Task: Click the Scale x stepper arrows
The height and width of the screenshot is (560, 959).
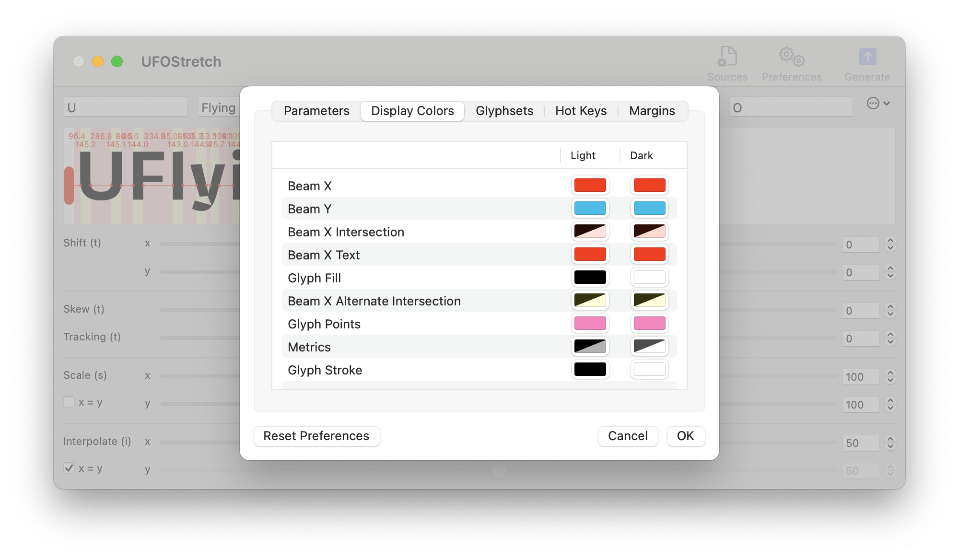Action: click(890, 377)
